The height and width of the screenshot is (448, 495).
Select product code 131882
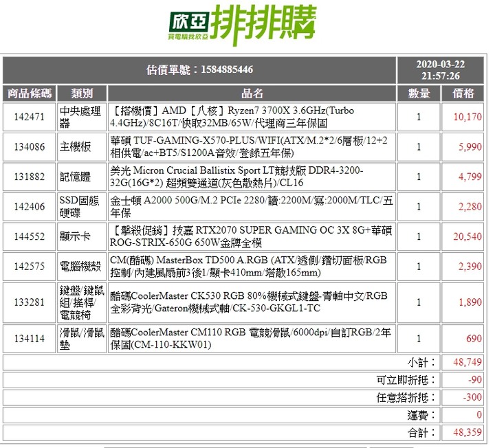tap(30, 177)
